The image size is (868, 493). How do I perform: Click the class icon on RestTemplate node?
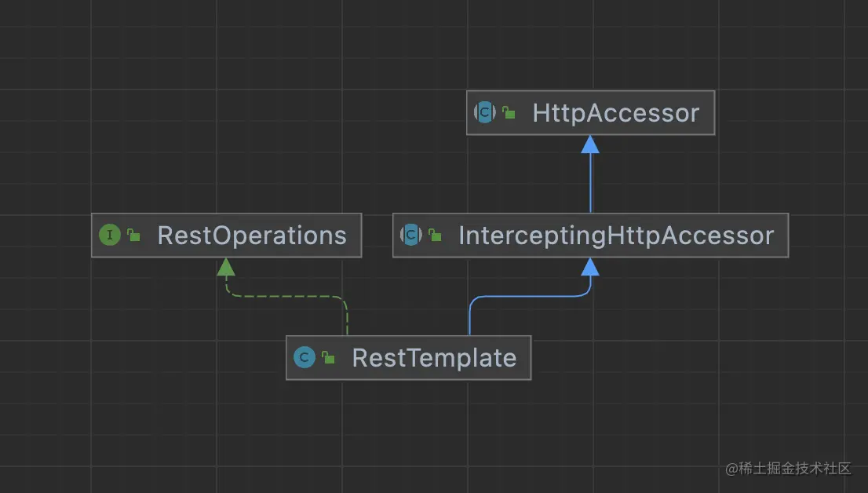pos(305,358)
